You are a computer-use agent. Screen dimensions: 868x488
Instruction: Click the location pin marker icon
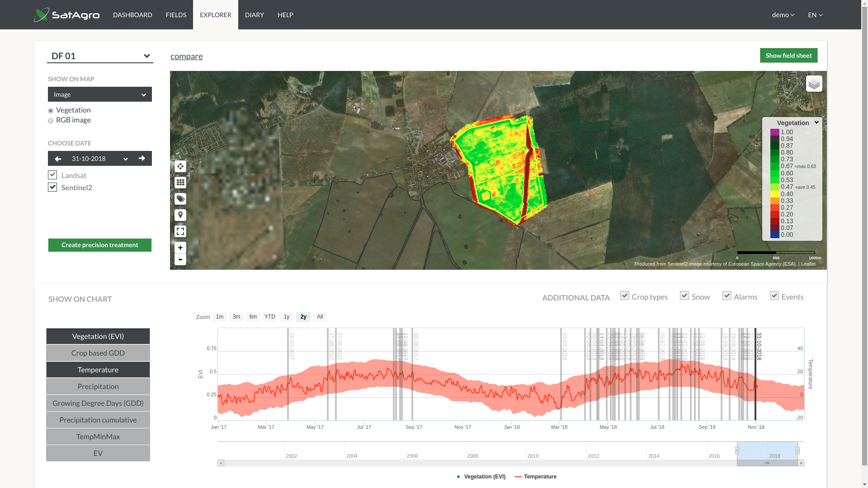[x=180, y=215]
